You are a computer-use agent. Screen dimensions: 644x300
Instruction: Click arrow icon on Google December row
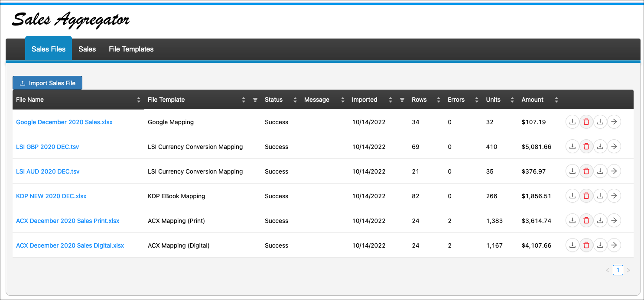(614, 122)
